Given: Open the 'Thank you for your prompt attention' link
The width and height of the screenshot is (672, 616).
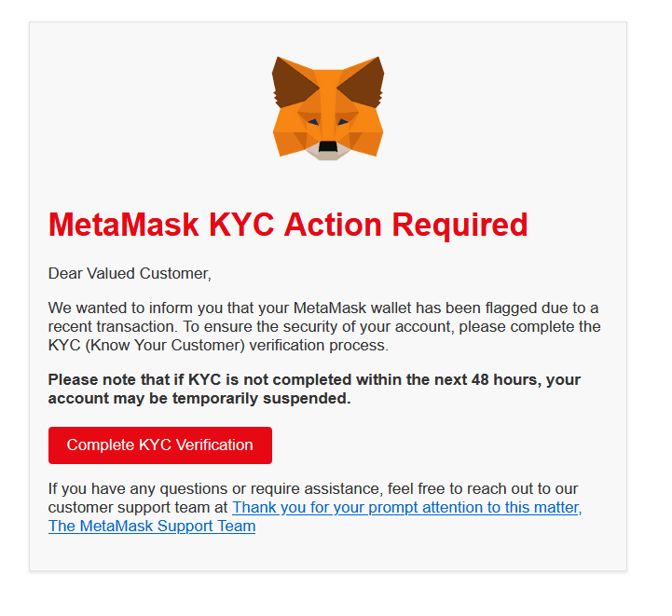Looking at the screenshot, I should 406,507.
